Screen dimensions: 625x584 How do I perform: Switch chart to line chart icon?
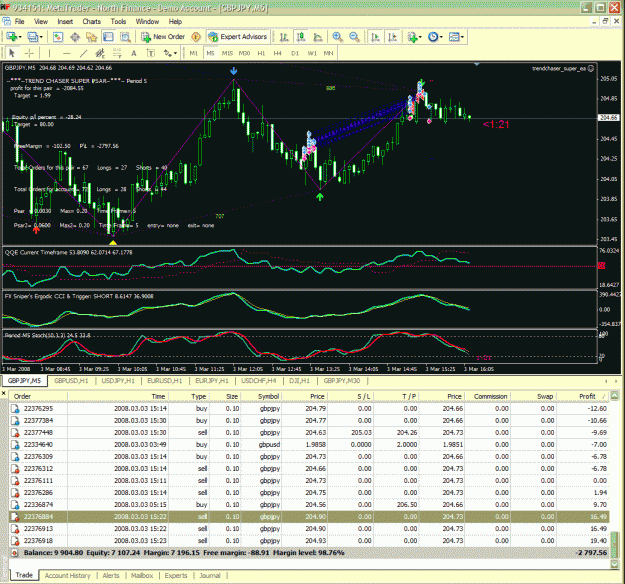pos(318,37)
